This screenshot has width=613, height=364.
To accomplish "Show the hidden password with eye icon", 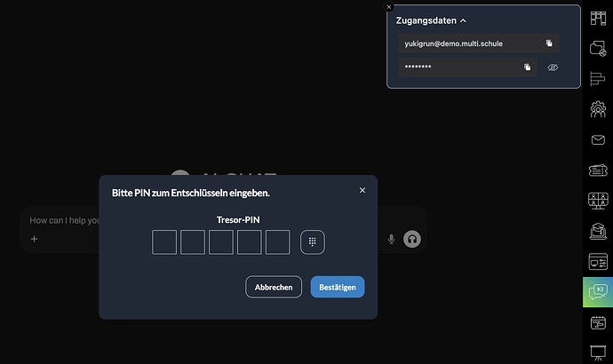I will pyautogui.click(x=552, y=67).
